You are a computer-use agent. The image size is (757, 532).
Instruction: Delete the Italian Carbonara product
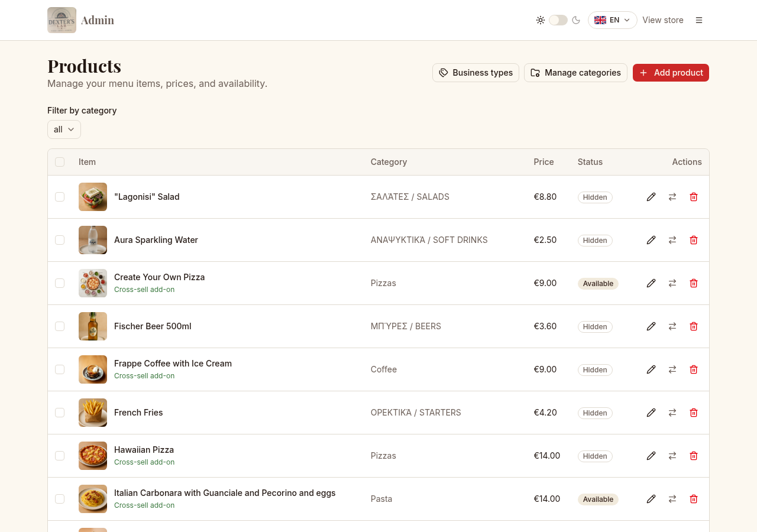694,499
